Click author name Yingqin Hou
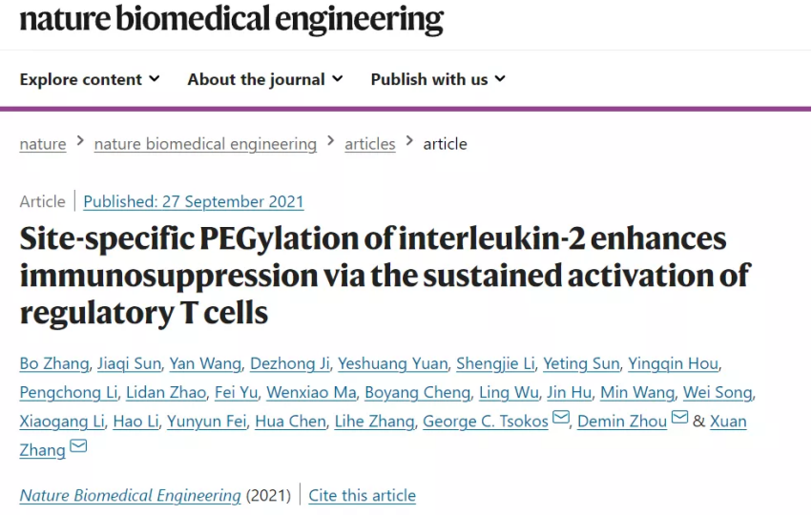 pos(674,363)
